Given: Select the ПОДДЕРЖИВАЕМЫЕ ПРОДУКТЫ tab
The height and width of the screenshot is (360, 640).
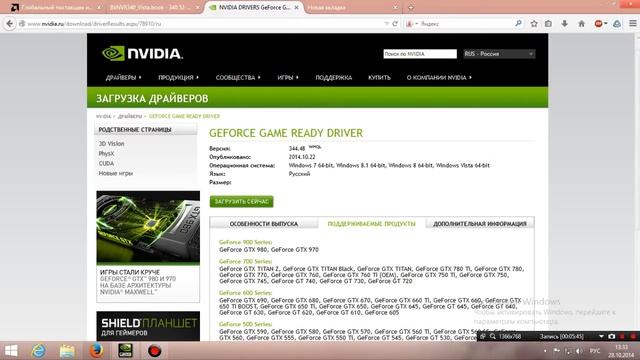Looking at the screenshot, I should (371, 224).
